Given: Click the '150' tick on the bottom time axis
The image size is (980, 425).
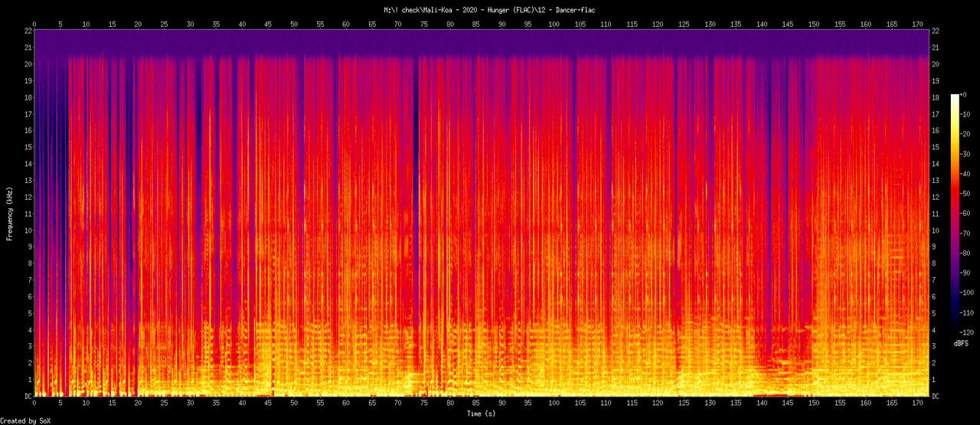Looking at the screenshot, I should click(x=813, y=403).
